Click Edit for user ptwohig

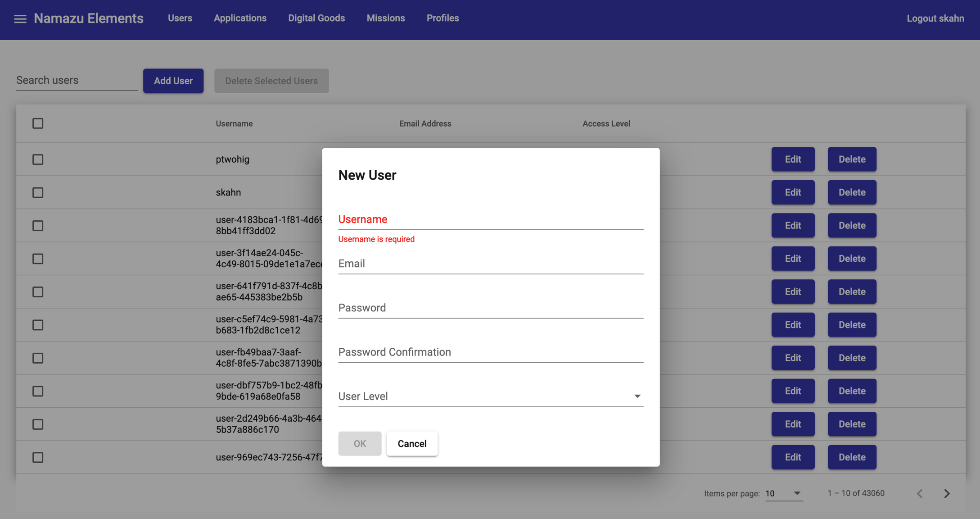pos(793,159)
